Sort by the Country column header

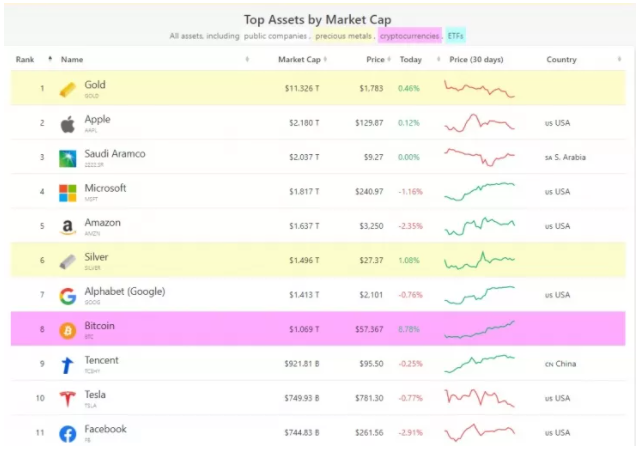point(561,60)
